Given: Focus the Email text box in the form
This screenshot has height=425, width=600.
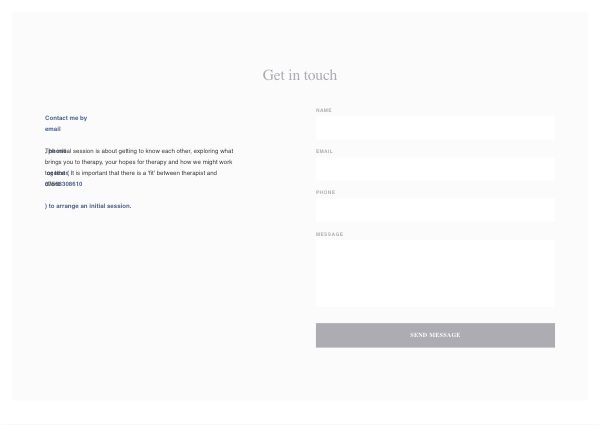Looking at the screenshot, I should [x=435, y=169].
